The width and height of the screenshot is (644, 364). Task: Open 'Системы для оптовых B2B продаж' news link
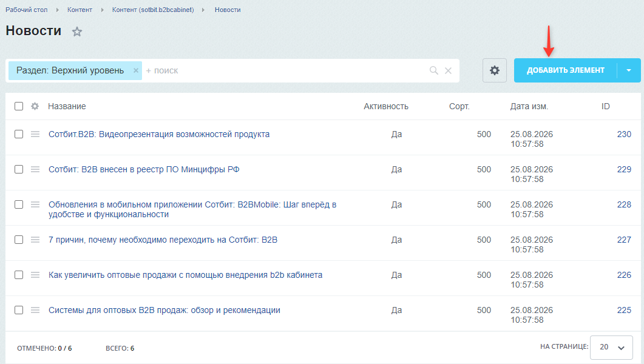(x=164, y=310)
